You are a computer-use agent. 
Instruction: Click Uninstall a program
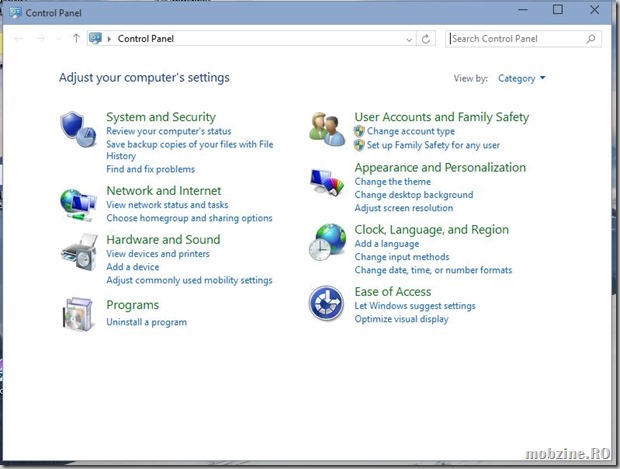pos(147,322)
